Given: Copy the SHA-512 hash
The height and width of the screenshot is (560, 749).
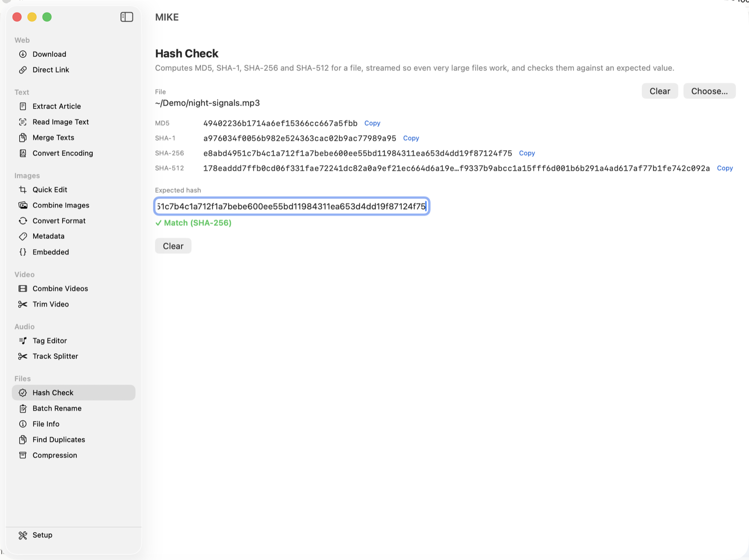Looking at the screenshot, I should click(725, 168).
